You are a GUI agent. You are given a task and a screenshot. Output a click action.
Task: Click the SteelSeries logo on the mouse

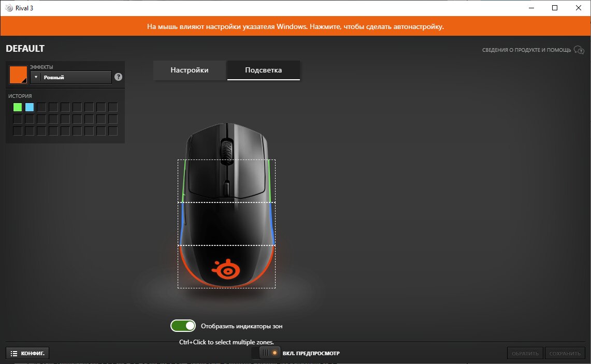pos(226,269)
